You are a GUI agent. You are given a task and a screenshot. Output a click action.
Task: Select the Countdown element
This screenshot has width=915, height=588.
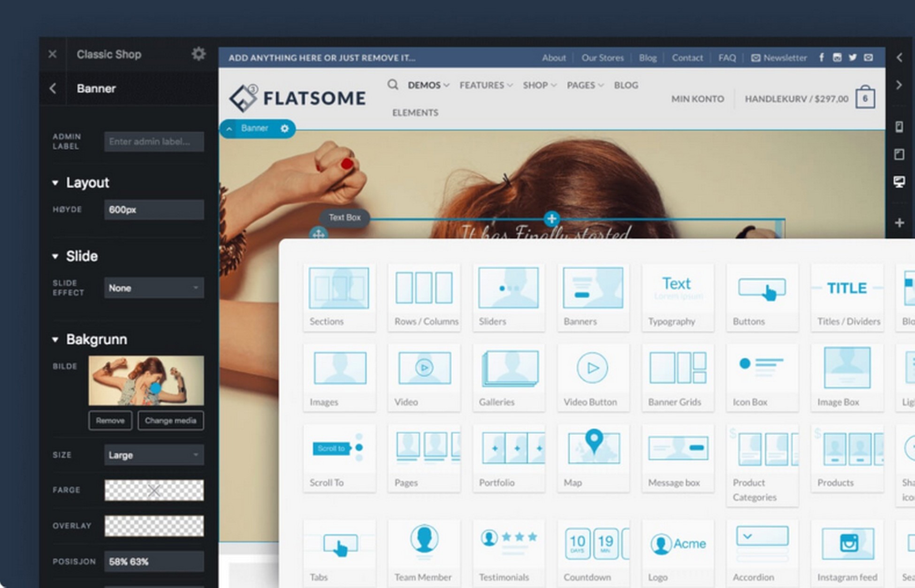[593, 553]
